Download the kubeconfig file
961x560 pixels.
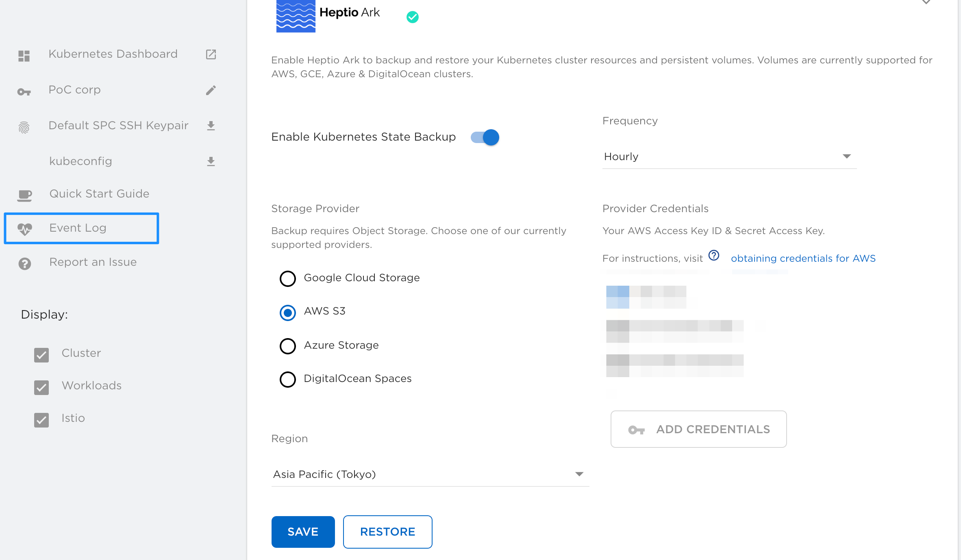click(211, 162)
